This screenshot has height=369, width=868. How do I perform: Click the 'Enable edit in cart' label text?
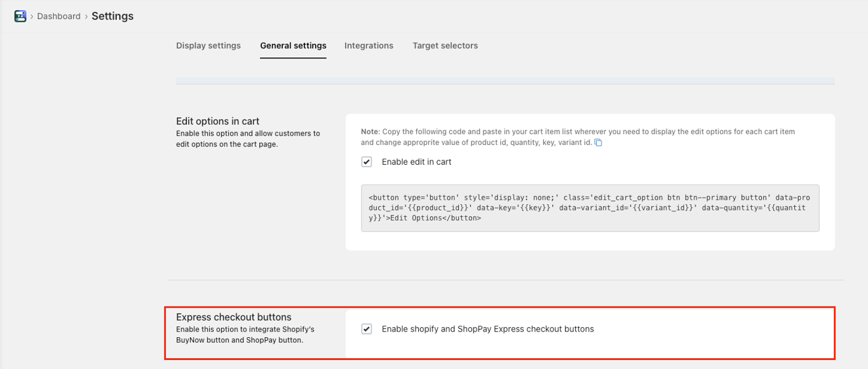[416, 162]
